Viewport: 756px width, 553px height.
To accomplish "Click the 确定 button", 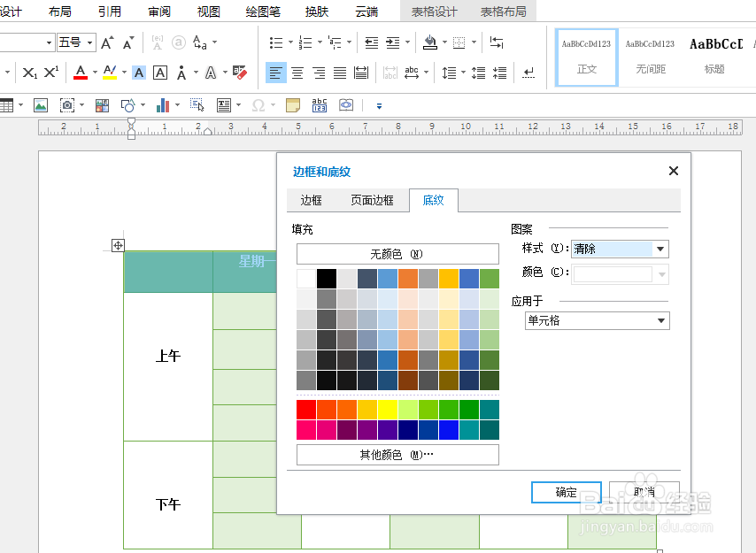I will pyautogui.click(x=566, y=492).
